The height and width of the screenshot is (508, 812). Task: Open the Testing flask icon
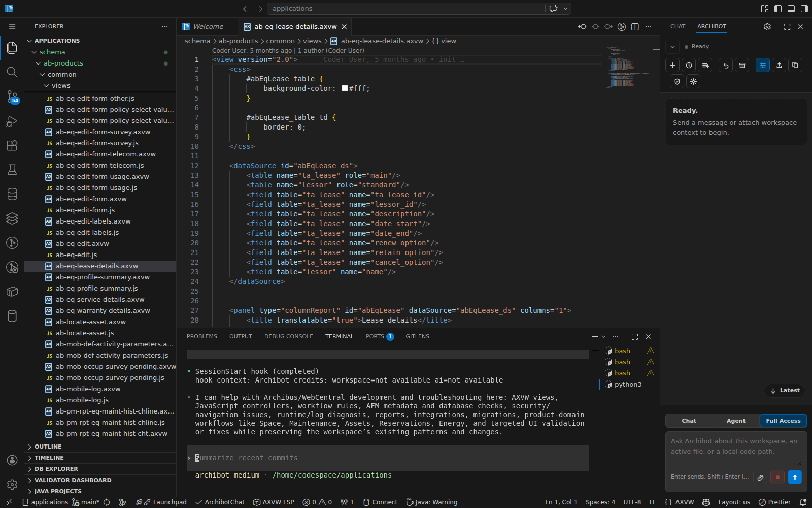coord(12,170)
